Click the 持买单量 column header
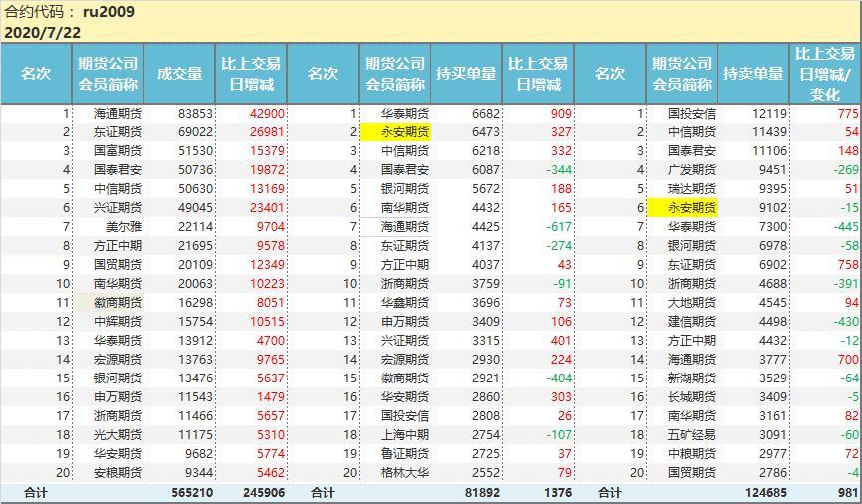This screenshot has width=862, height=504. tap(466, 74)
